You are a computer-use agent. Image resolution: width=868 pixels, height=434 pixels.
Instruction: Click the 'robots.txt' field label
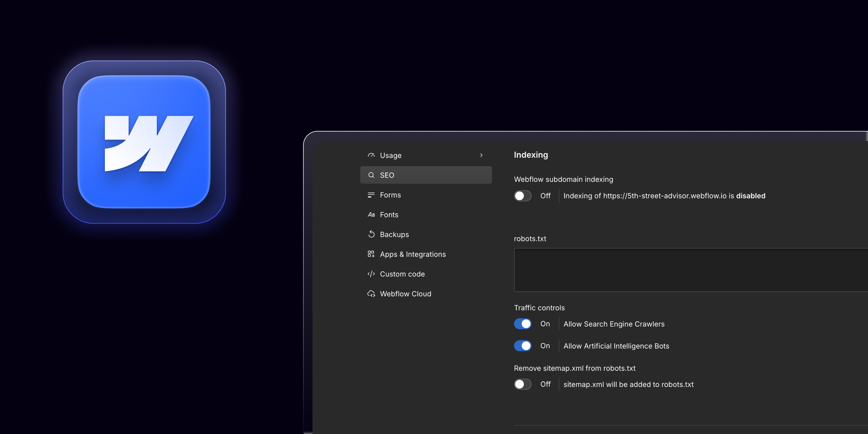[530, 239]
